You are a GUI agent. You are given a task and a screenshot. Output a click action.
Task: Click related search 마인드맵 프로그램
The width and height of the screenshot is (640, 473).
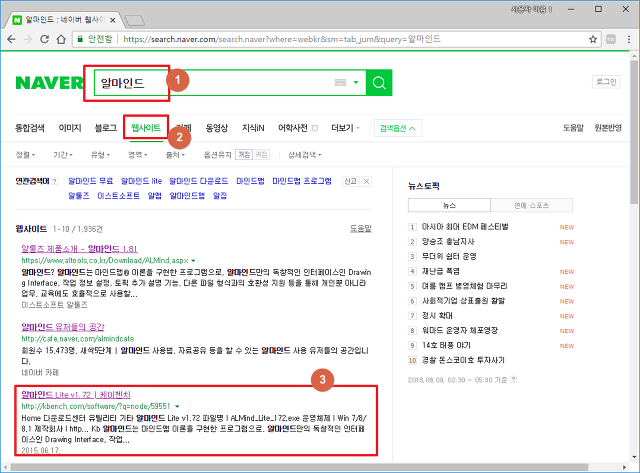coord(302,181)
